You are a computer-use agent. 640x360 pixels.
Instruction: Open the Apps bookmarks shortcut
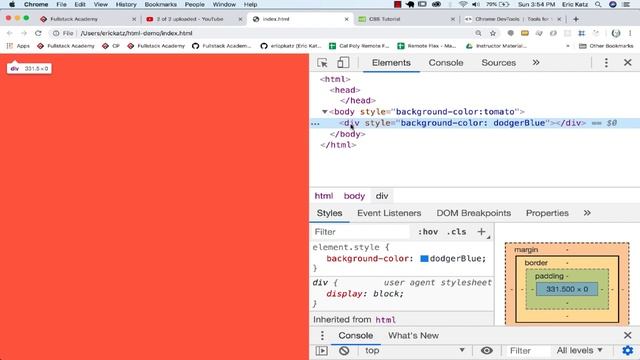(x=18, y=46)
